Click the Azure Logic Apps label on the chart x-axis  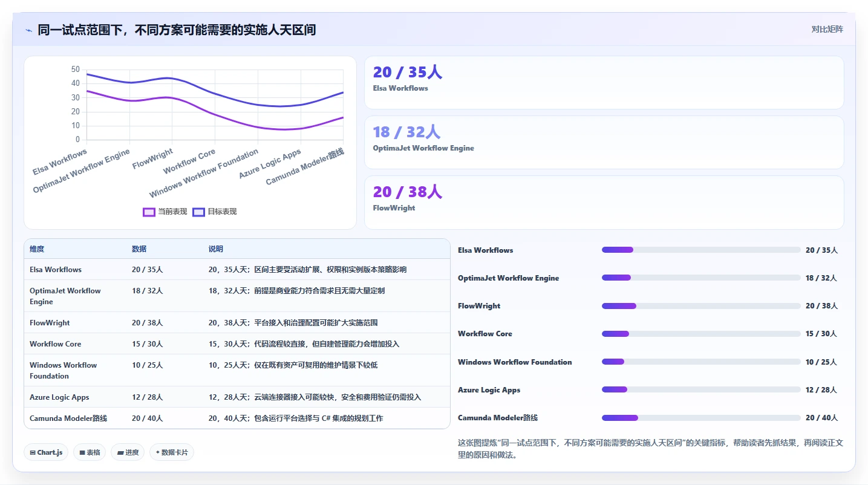pyautogui.click(x=270, y=163)
